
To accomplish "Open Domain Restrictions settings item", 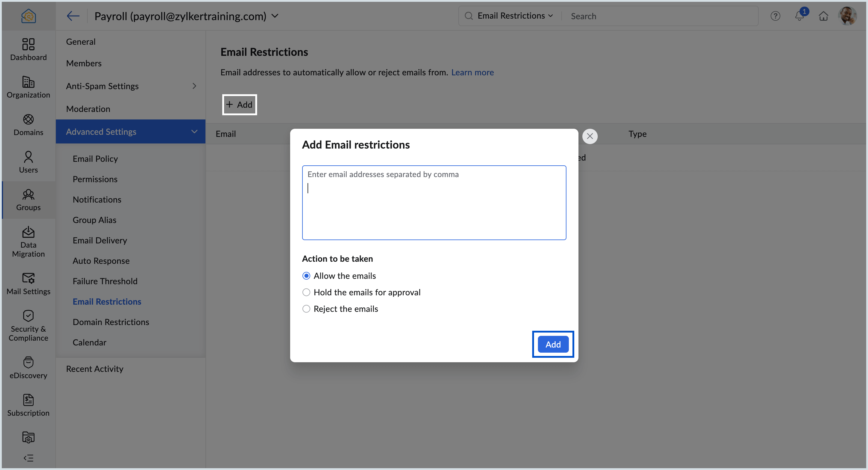I will click(111, 322).
